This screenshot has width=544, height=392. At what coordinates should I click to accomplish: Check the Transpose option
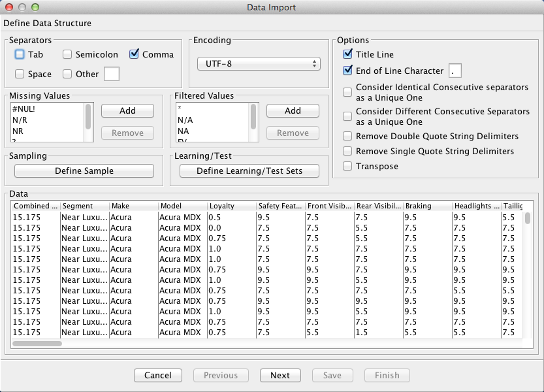[x=347, y=167]
